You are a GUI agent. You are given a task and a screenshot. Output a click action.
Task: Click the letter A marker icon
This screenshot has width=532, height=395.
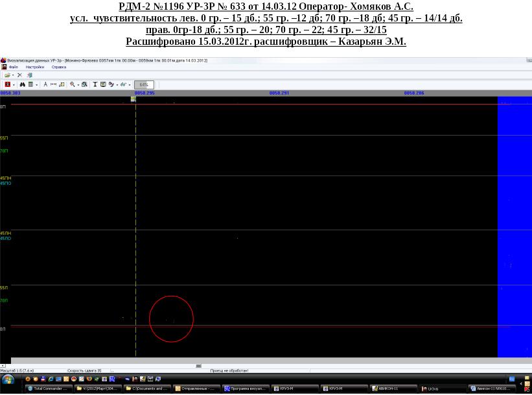pyautogui.click(x=45, y=84)
